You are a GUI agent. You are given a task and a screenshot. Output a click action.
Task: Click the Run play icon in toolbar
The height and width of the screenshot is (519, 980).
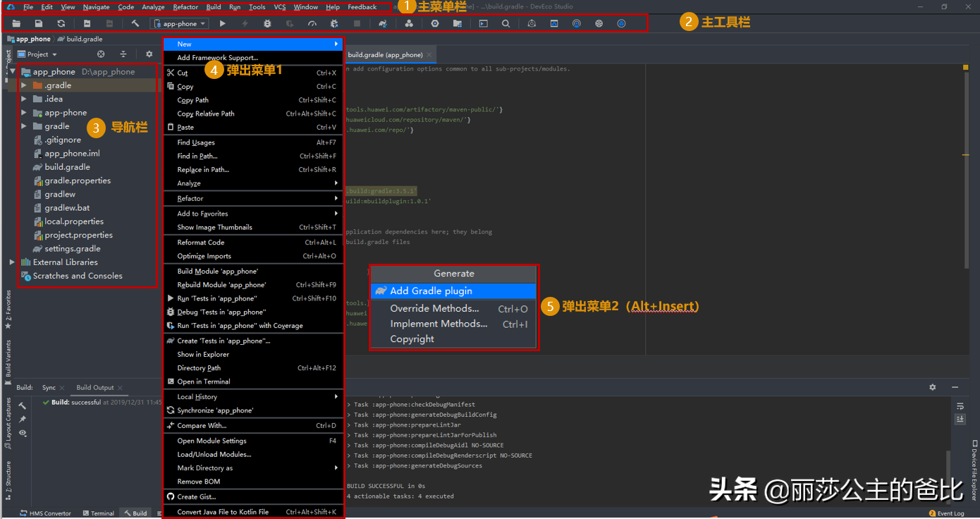pos(223,23)
